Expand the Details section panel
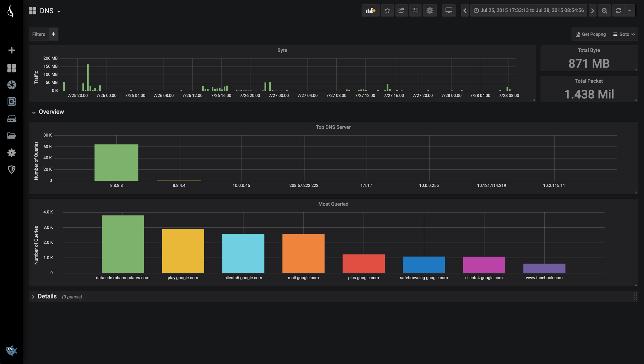 (34, 296)
